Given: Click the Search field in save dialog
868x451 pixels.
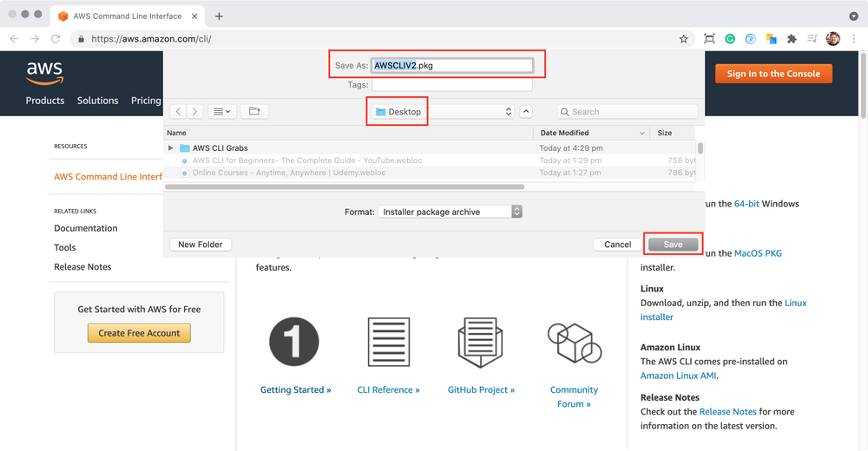Looking at the screenshot, I should (x=628, y=112).
